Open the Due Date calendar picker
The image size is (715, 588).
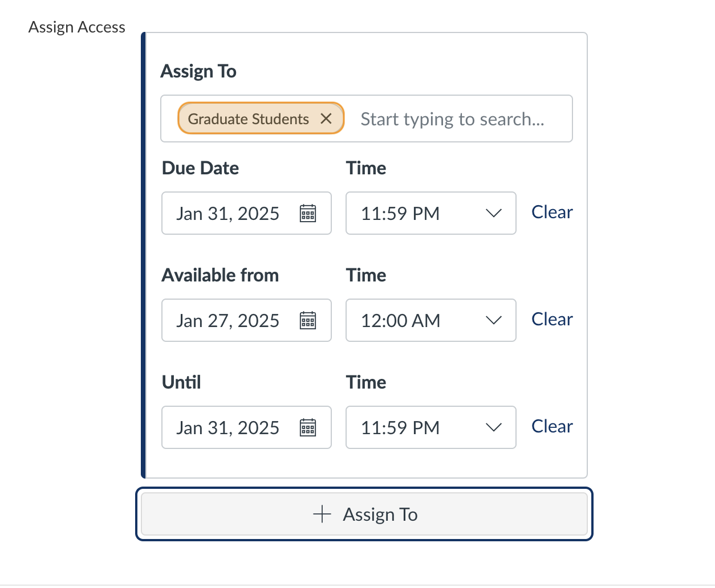pos(308,213)
